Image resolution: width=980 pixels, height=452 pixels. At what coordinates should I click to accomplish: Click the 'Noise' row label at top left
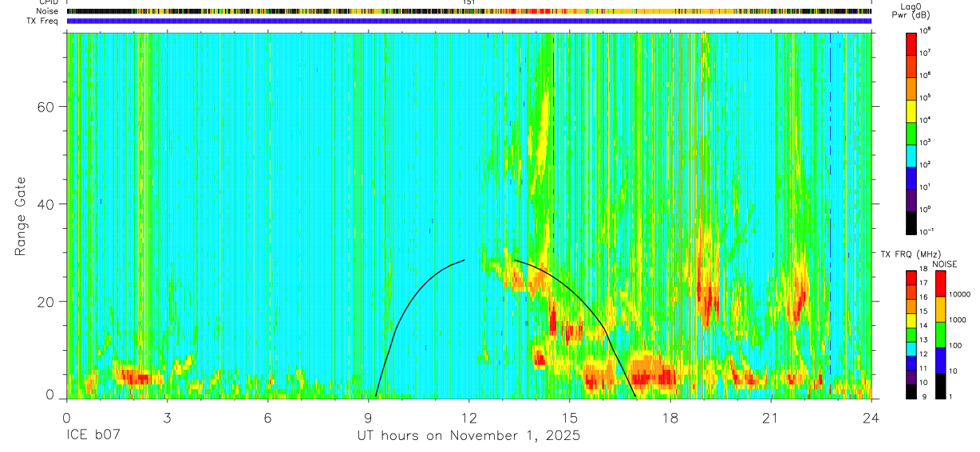(49, 11)
